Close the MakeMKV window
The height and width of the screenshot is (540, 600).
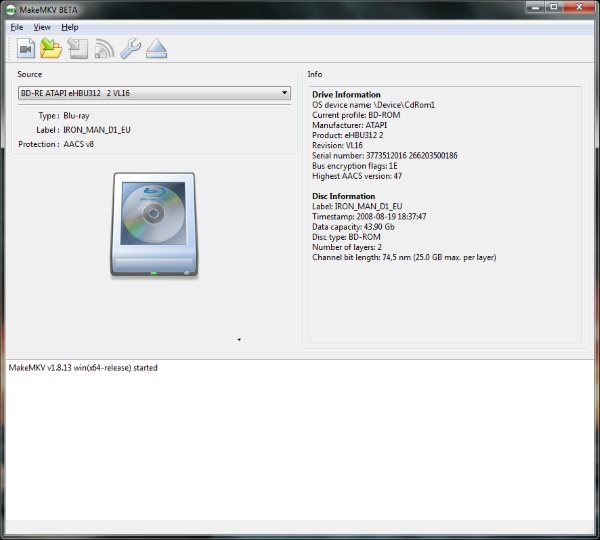[x=579, y=7]
